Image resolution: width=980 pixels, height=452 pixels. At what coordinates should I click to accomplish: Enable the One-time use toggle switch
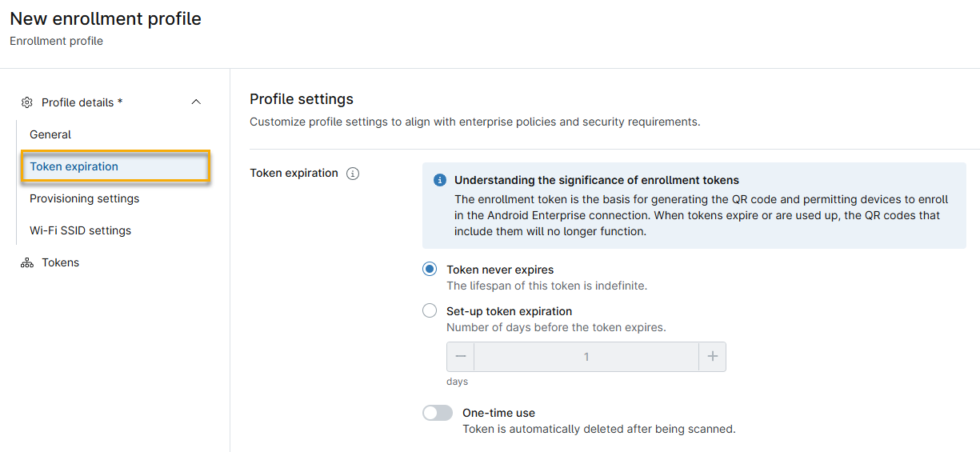tap(438, 413)
